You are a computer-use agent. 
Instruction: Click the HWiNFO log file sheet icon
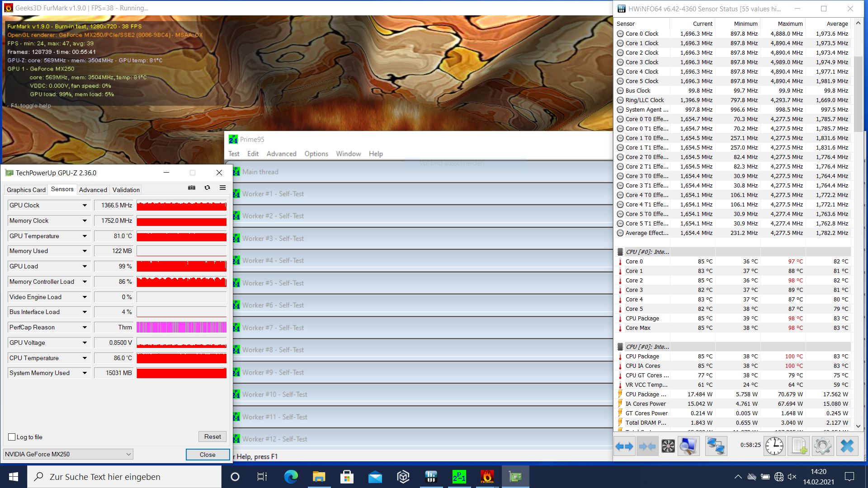798,446
